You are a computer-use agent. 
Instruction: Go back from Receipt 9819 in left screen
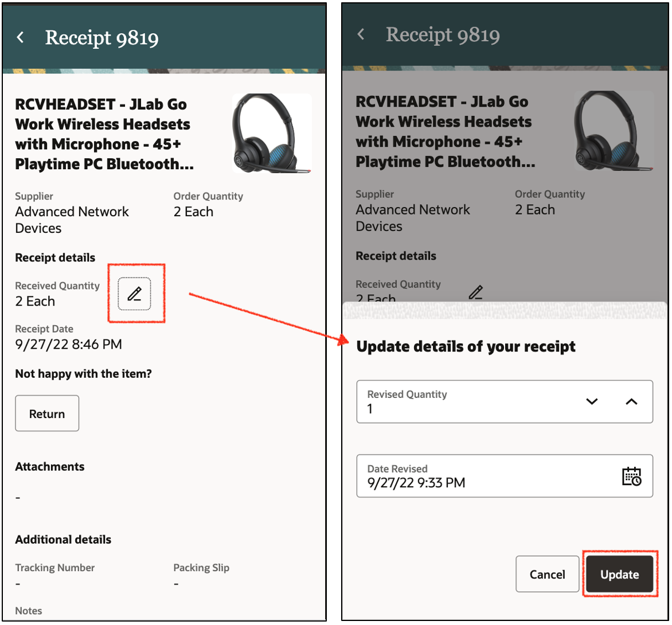(x=20, y=37)
